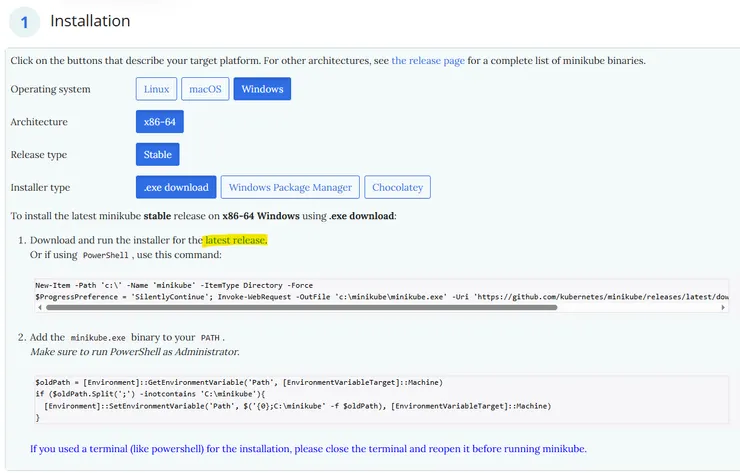Select the Chocolatey installer type
The height and width of the screenshot is (473, 740).
point(397,187)
